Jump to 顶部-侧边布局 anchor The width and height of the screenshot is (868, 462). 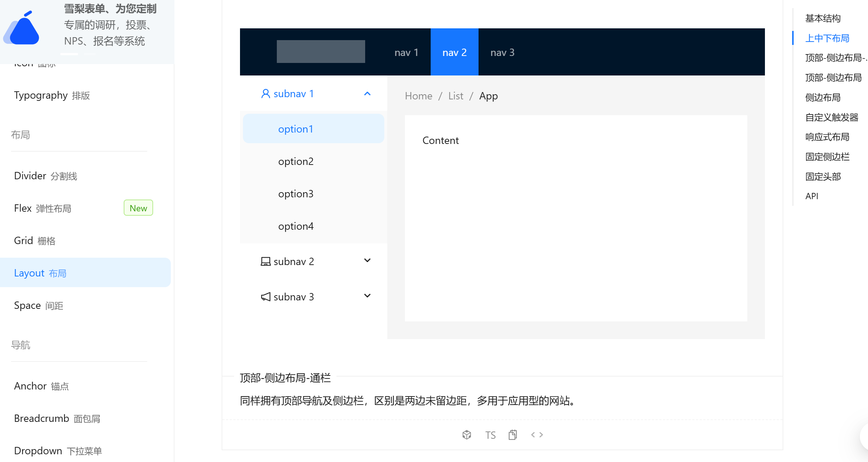coord(834,78)
